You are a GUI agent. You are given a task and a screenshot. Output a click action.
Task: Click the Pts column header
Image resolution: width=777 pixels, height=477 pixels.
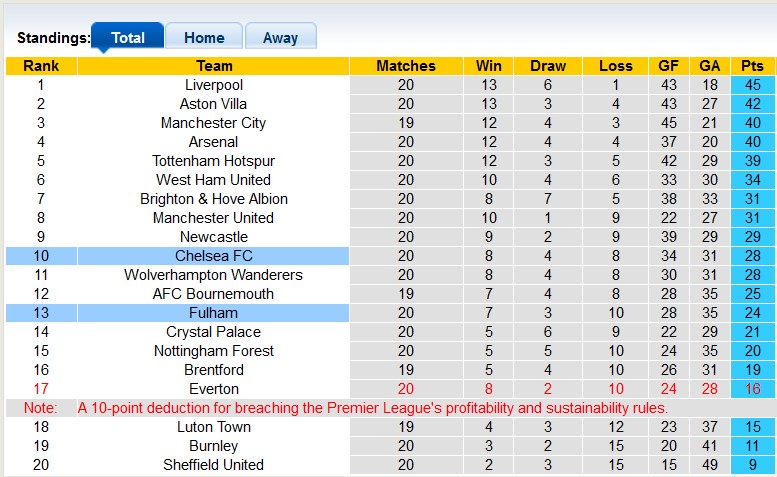(x=752, y=66)
